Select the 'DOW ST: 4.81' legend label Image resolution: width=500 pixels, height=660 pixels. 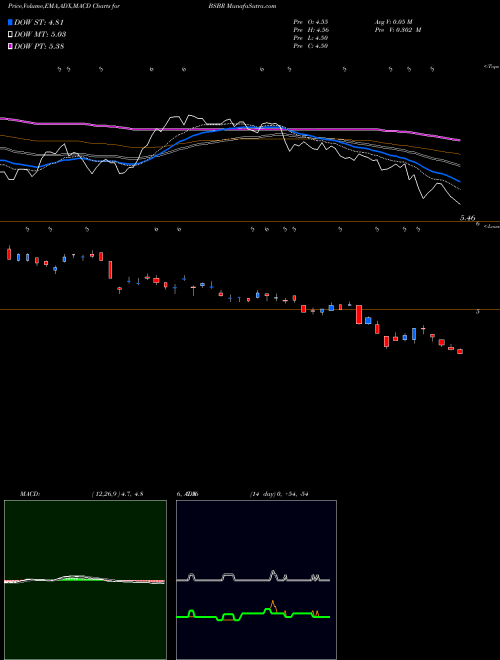(x=39, y=22)
